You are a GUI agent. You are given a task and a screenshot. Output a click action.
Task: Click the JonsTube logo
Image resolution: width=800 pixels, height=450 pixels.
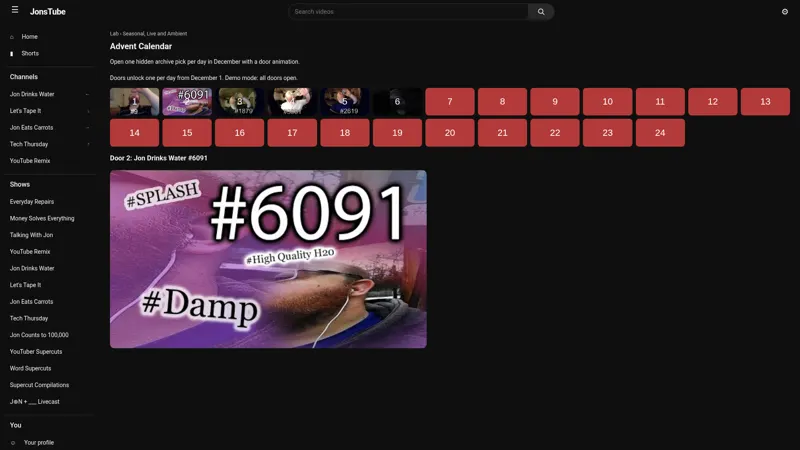[47, 12]
